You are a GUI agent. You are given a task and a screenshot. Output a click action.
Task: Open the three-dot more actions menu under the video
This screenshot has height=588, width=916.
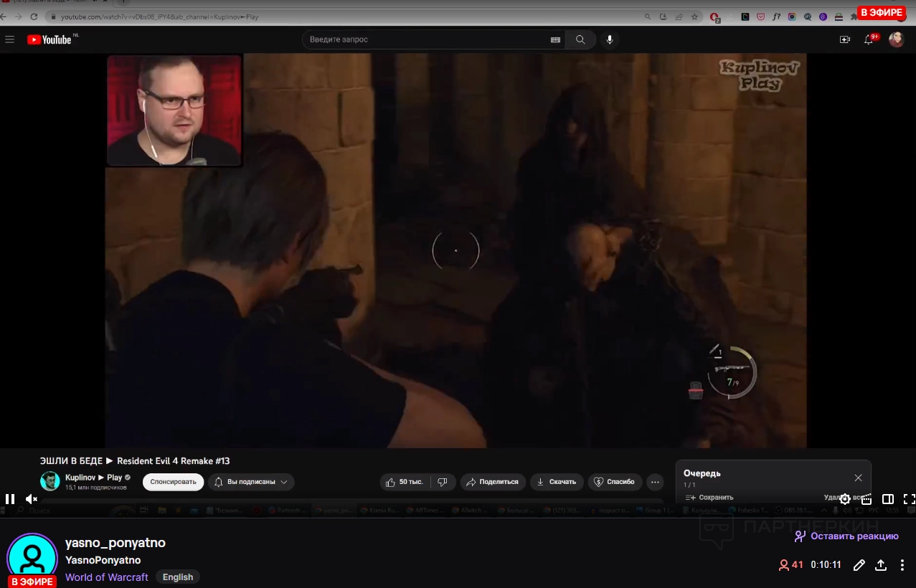coord(655,482)
